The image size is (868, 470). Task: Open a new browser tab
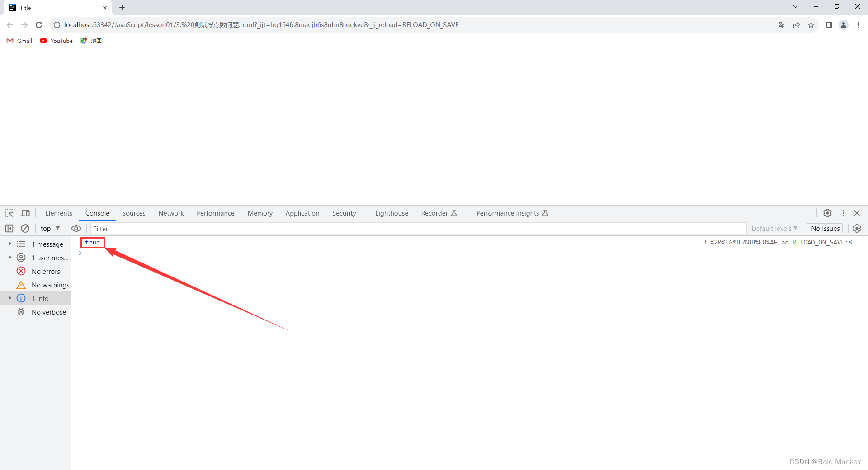tap(122, 8)
